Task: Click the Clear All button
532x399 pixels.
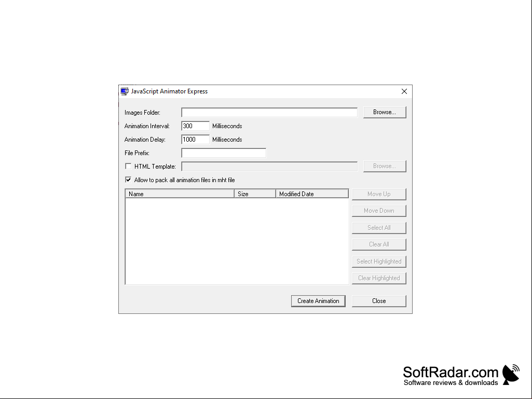Action: [379, 244]
